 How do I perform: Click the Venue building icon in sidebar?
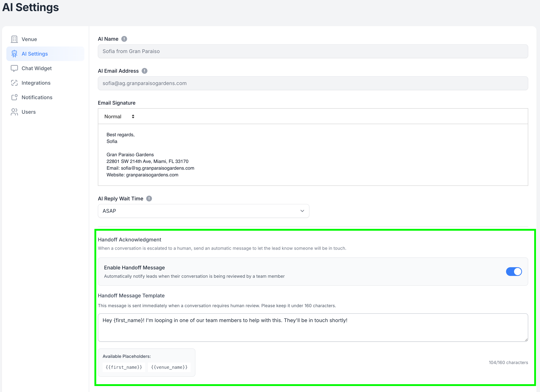tap(14, 39)
